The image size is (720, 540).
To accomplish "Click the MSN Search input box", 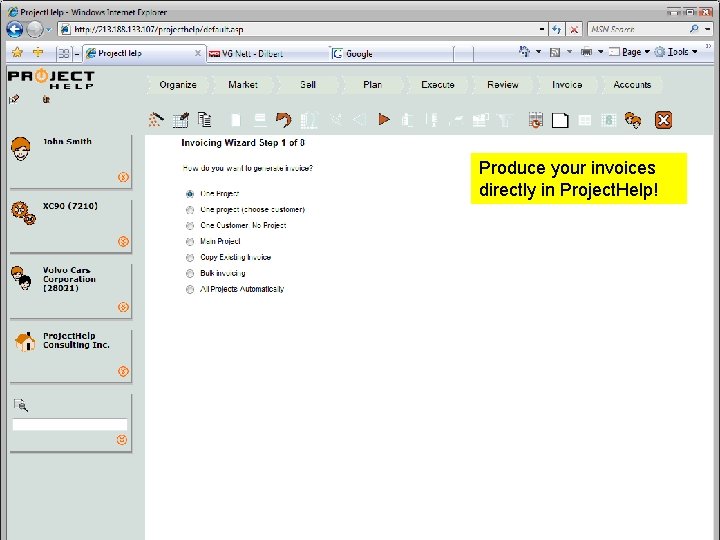I will click(638, 29).
